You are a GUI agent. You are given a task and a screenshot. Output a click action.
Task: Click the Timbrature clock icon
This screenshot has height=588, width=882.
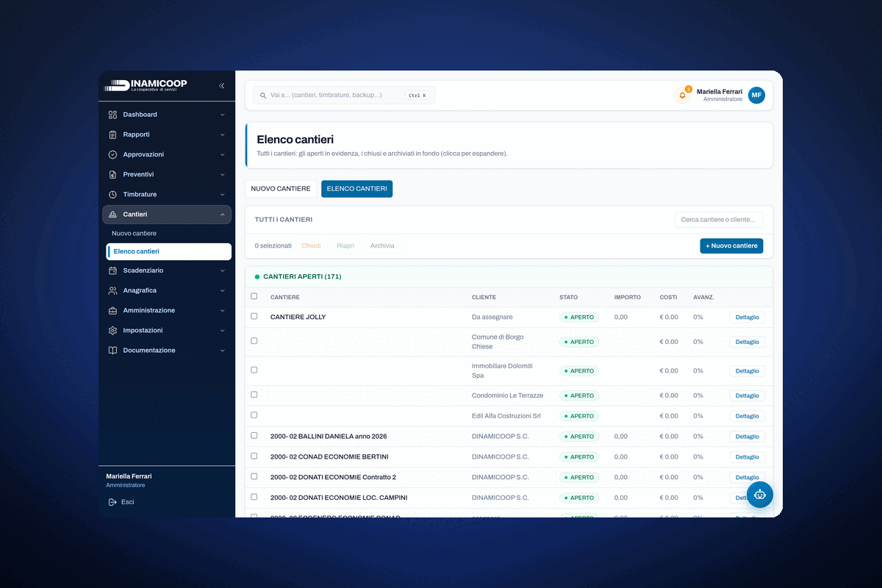[x=112, y=195]
